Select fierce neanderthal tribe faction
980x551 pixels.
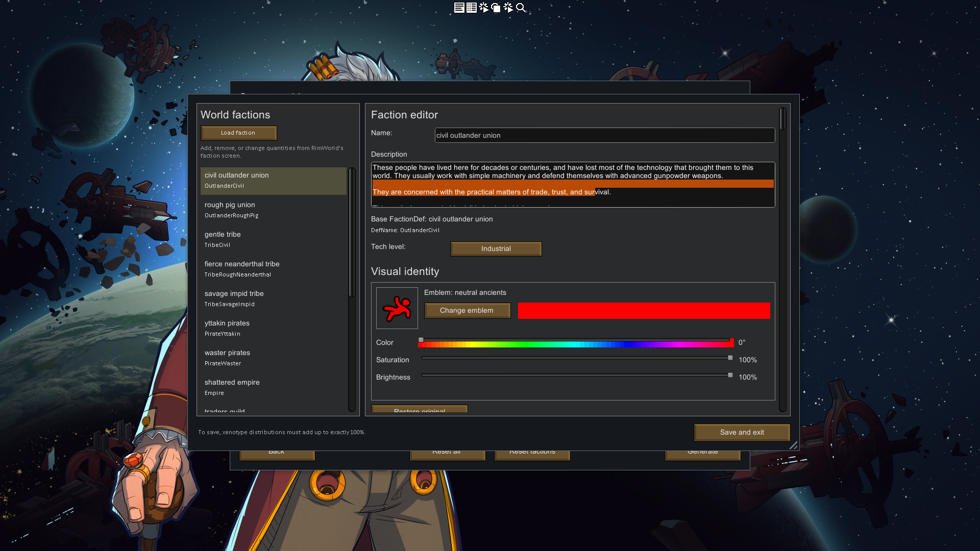[273, 269]
